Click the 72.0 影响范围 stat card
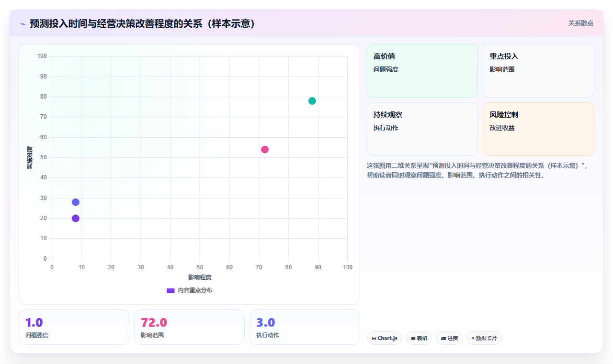The height and width of the screenshot is (364, 613). 189,327
